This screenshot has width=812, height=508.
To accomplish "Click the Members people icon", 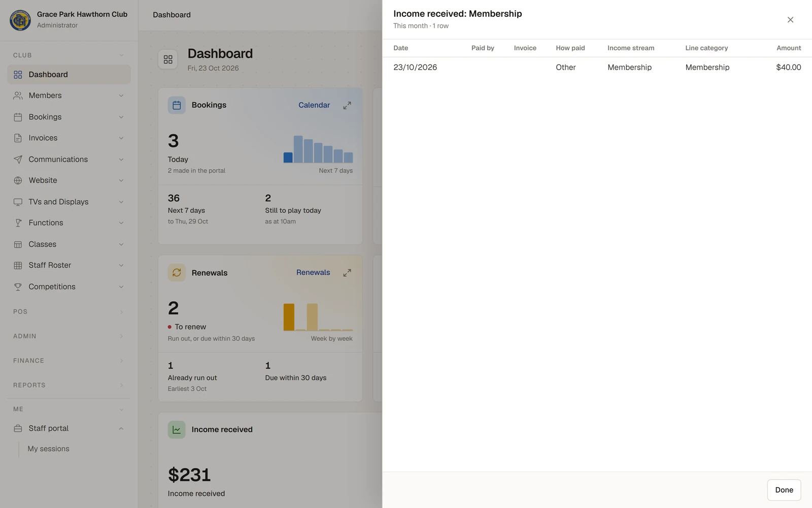I will pos(18,96).
